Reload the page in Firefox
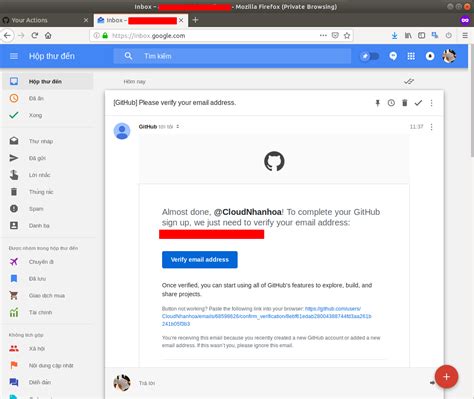This screenshot has width=474, height=399. pyautogui.click(x=35, y=35)
